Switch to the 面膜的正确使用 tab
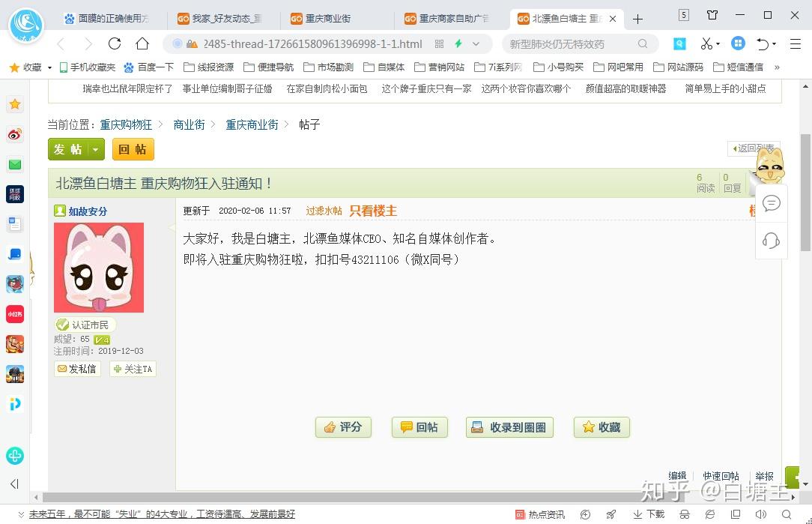812x524 pixels. point(110,19)
